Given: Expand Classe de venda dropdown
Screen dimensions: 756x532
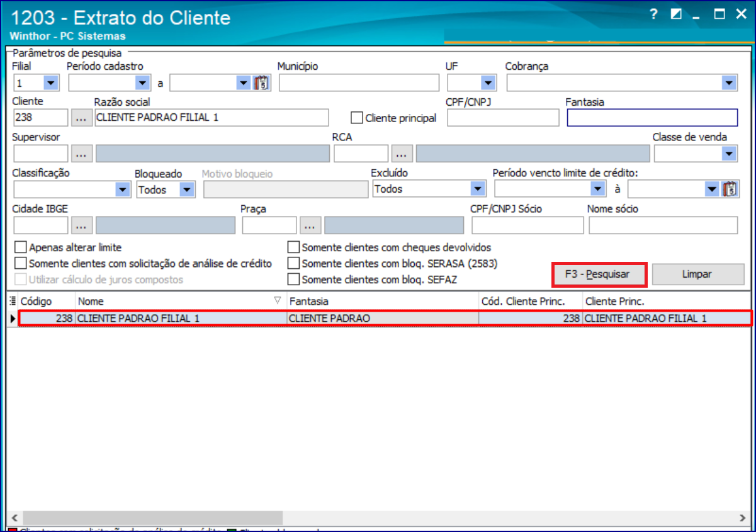Looking at the screenshot, I should 729,154.
